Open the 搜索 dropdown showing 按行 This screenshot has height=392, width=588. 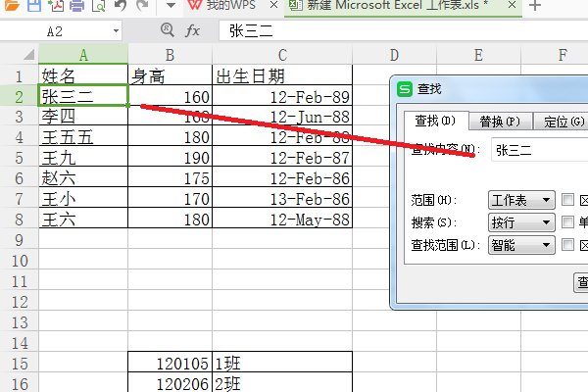(x=521, y=222)
